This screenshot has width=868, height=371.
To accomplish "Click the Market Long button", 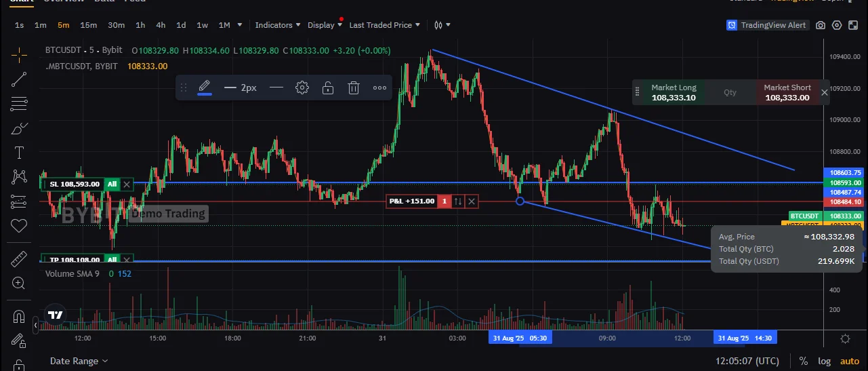I will pos(674,92).
